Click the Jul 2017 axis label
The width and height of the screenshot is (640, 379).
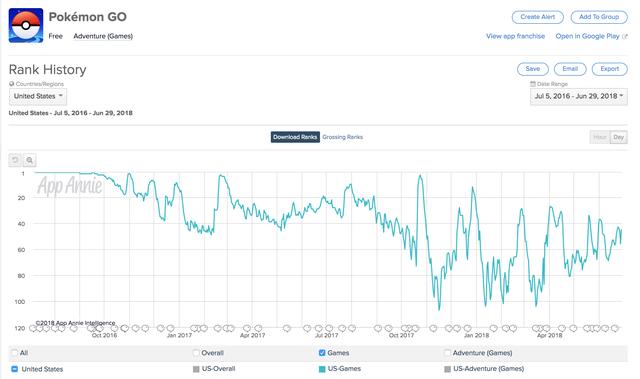point(327,335)
